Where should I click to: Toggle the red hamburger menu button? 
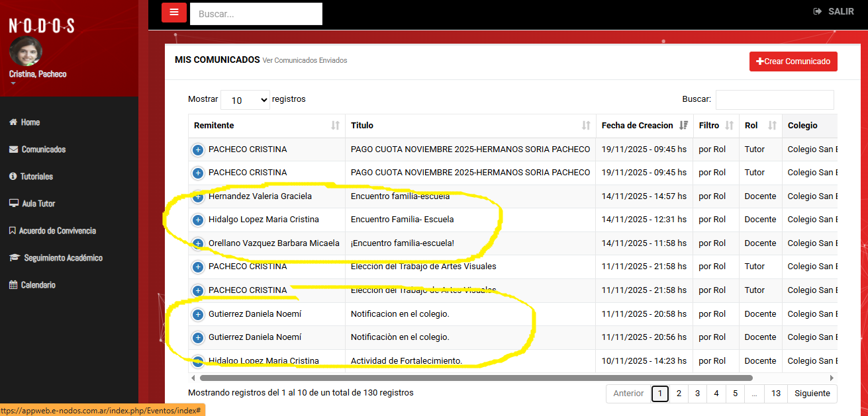[173, 13]
